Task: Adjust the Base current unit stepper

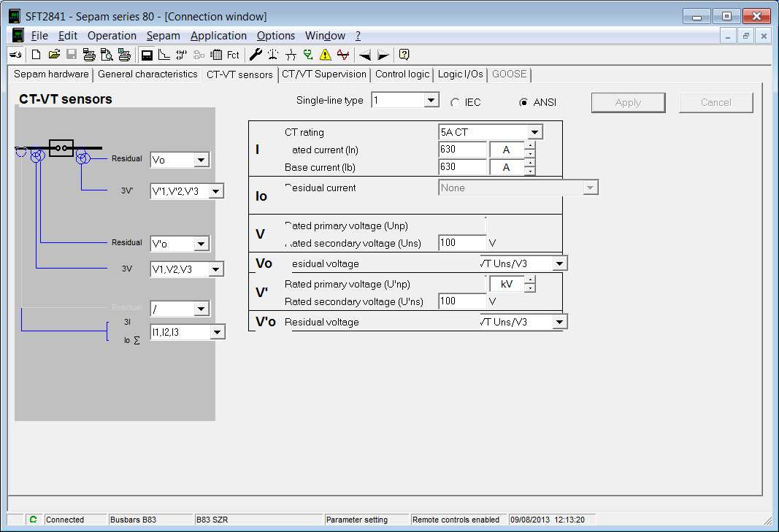Action: point(530,167)
